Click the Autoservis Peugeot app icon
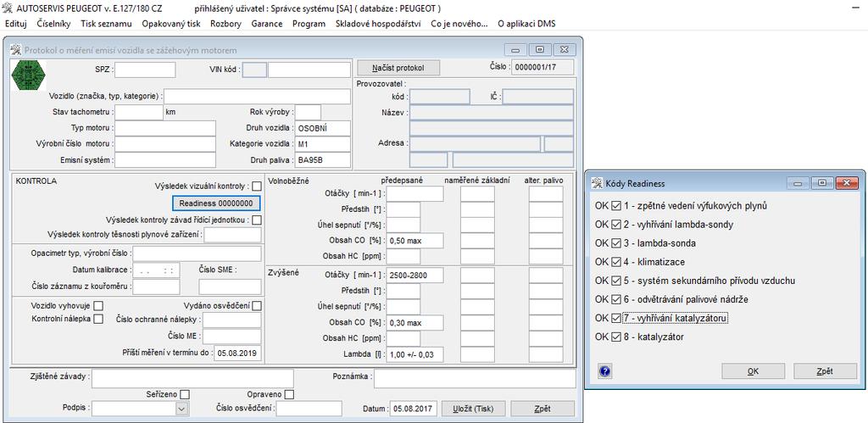Image resolution: width=868 pixels, height=423 pixels. tap(8, 8)
